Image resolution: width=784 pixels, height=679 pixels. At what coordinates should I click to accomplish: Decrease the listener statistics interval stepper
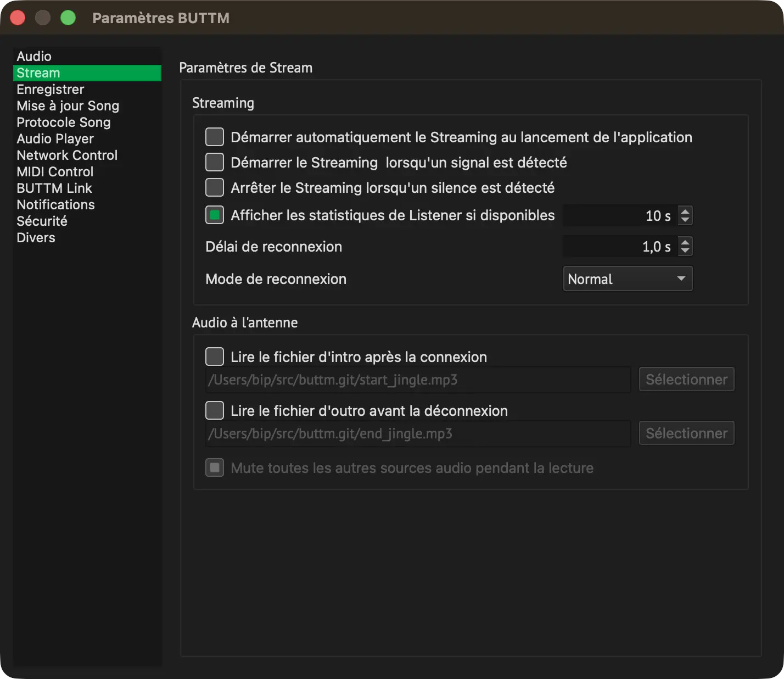(x=685, y=220)
